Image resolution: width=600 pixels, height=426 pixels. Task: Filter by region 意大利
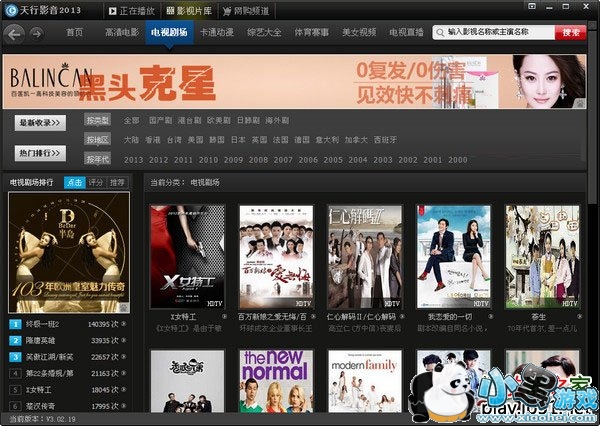tap(327, 140)
